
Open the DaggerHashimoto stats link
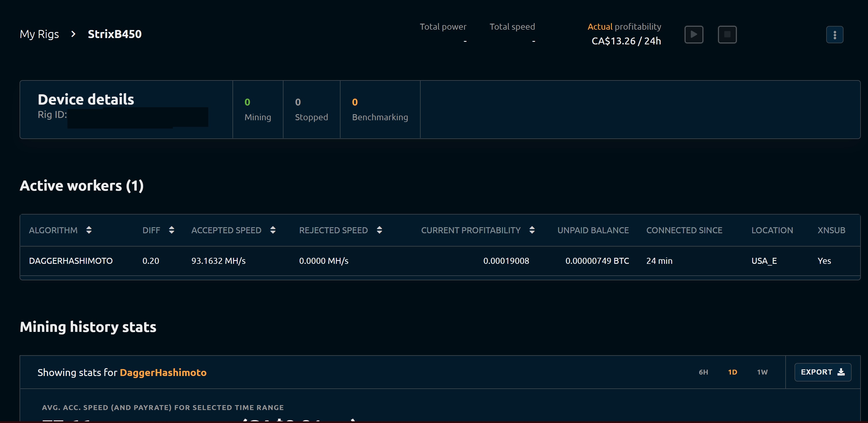163,373
